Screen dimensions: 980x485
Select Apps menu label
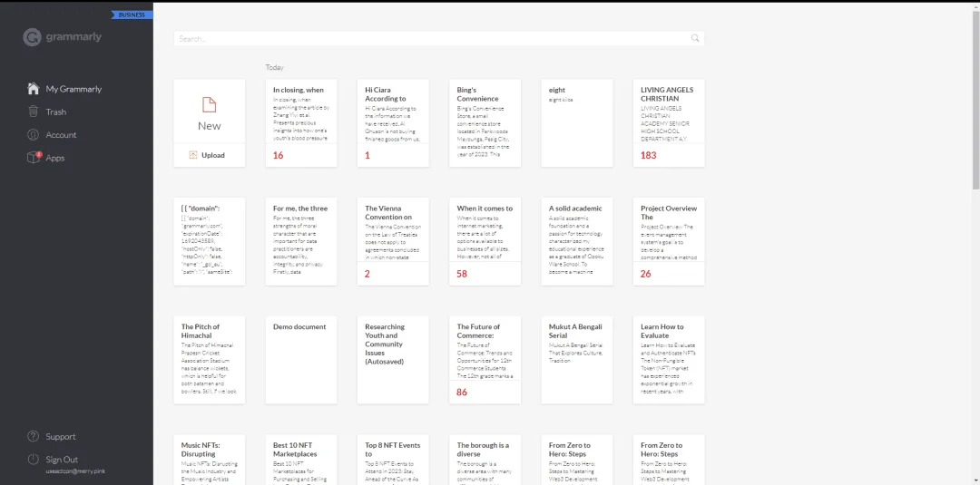pyautogui.click(x=55, y=158)
